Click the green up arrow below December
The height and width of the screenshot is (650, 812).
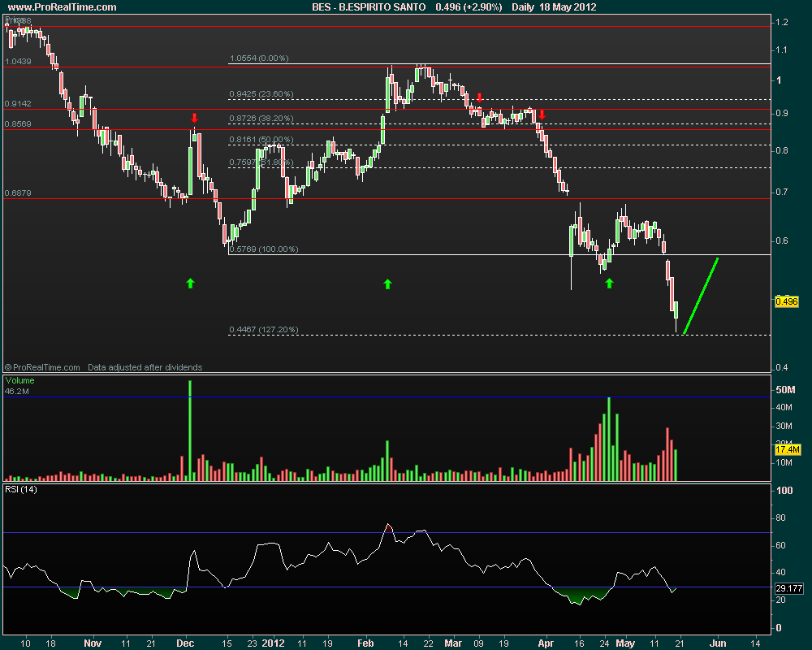pyautogui.click(x=190, y=283)
